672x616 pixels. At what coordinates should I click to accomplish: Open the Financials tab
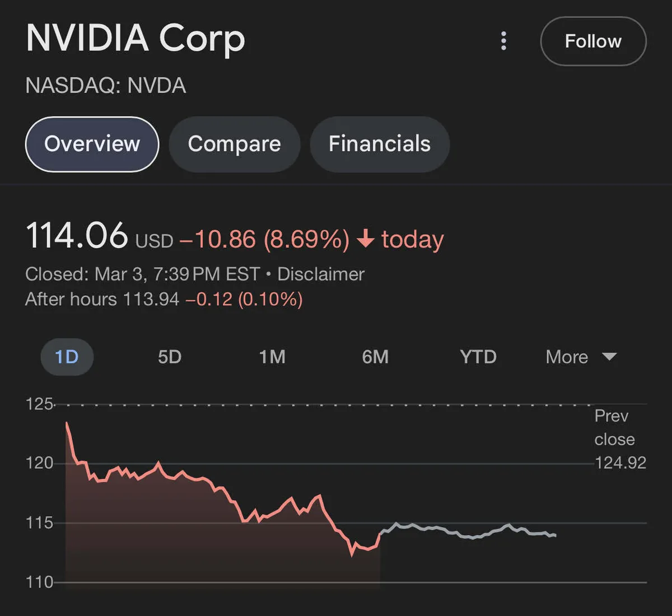coord(379,144)
